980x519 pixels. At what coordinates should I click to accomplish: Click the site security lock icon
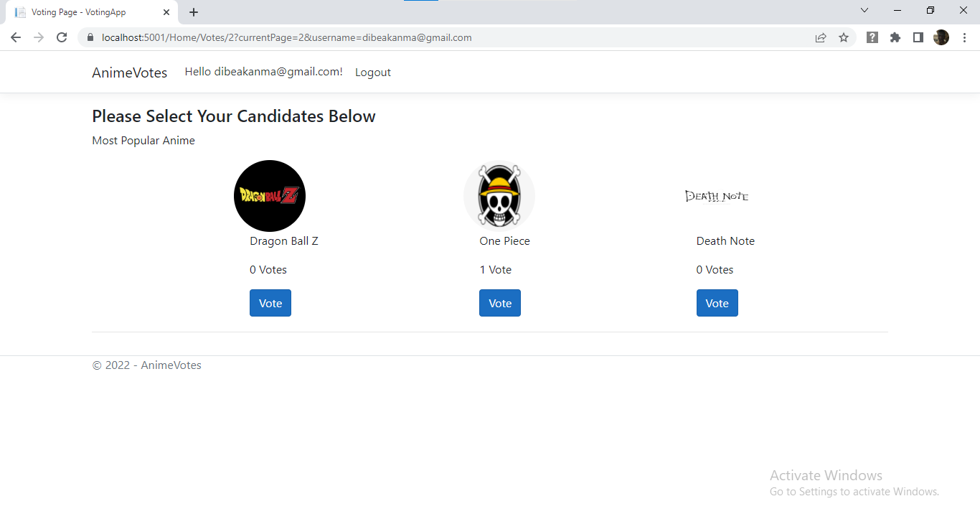click(90, 37)
